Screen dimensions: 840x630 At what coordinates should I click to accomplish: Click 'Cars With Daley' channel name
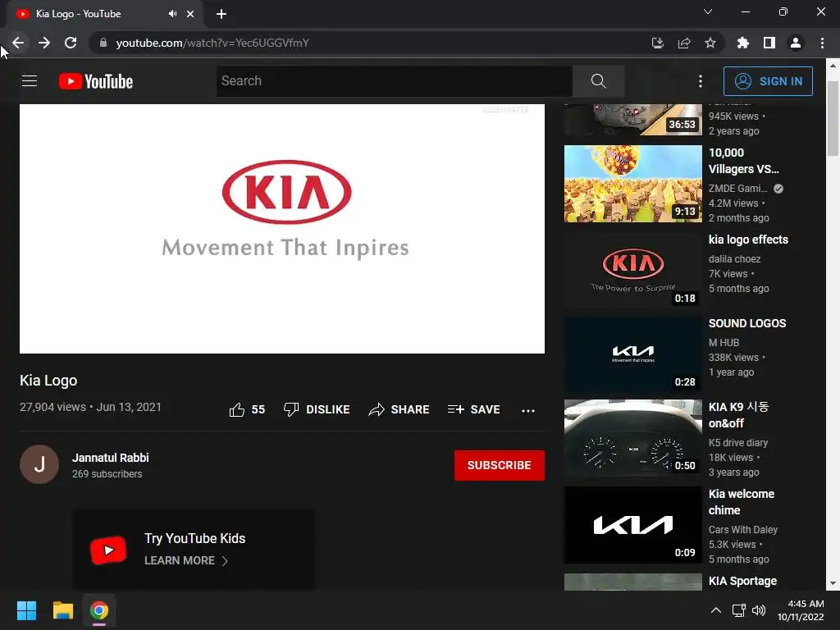pos(743,530)
